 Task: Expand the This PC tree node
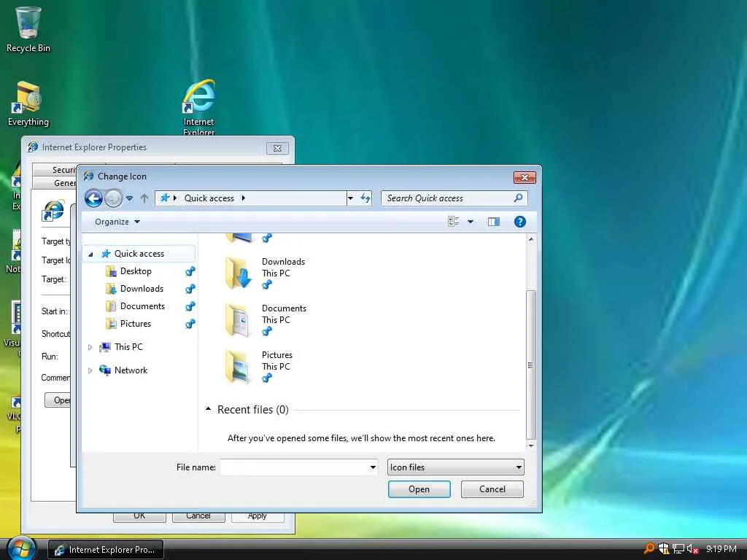(x=90, y=347)
